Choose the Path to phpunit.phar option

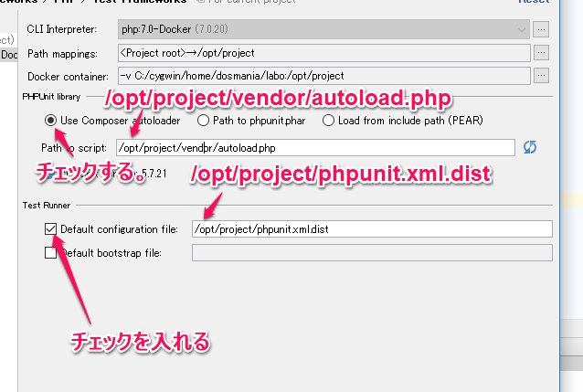pyautogui.click(x=206, y=120)
